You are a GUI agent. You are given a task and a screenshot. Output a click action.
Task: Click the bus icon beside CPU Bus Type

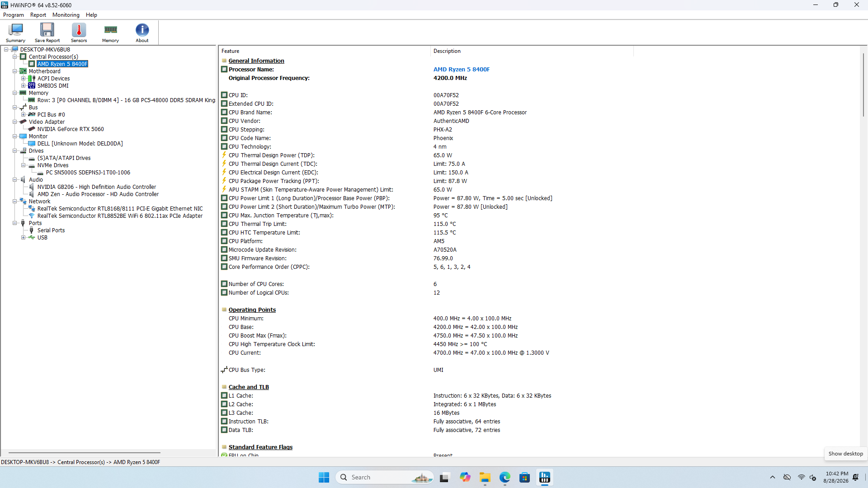click(224, 370)
